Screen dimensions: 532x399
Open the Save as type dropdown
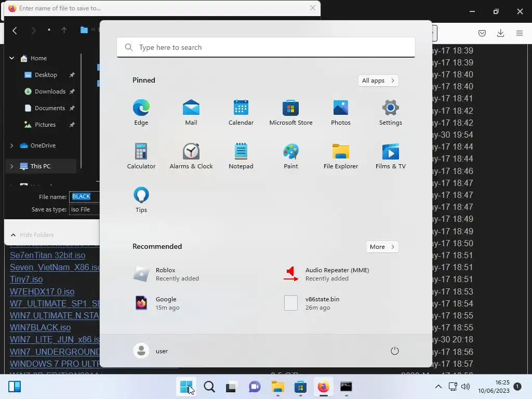click(x=85, y=209)
